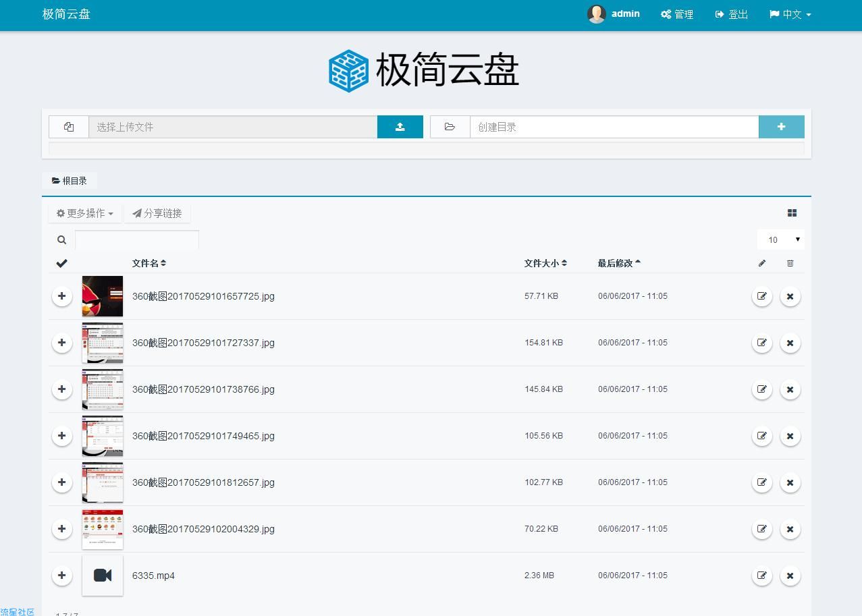
Task: Click the trash icon in the table header
Action: [790, 263]
